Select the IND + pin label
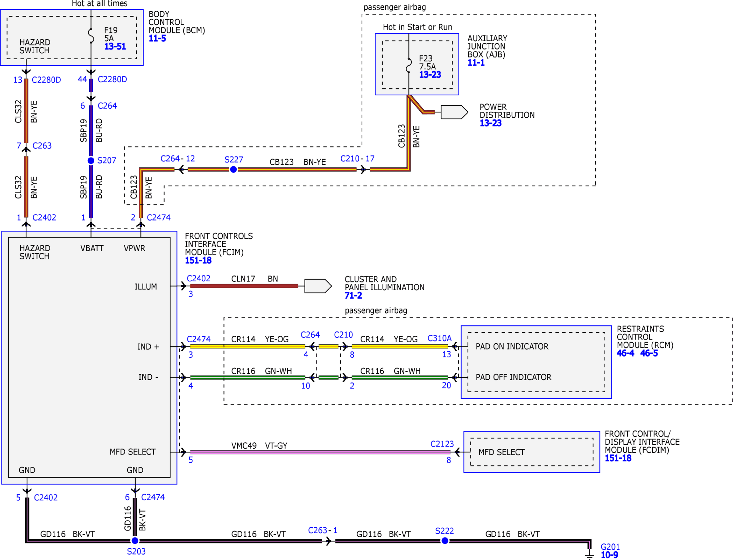 [148, 347]
